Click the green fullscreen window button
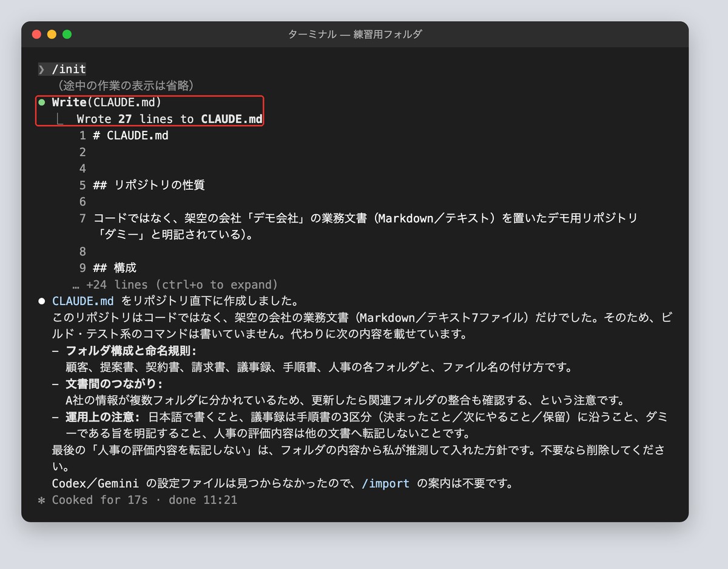 pos(67,35)
